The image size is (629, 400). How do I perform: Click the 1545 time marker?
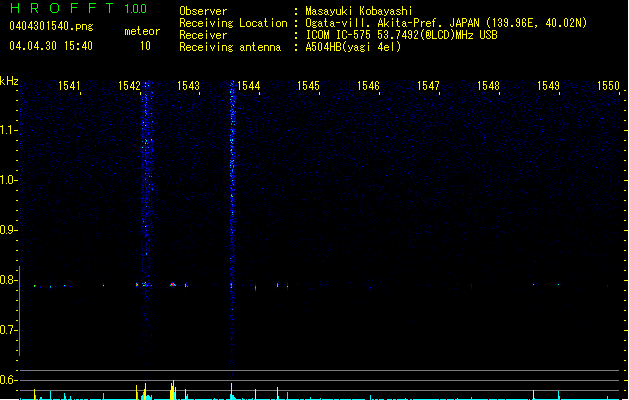click(x=308, y=86)
